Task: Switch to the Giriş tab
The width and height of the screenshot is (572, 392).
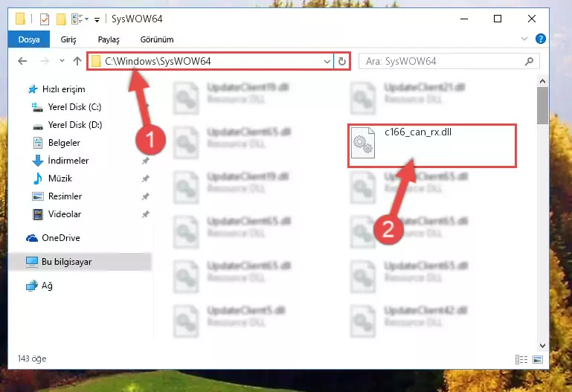Action: tap(68, 39)
